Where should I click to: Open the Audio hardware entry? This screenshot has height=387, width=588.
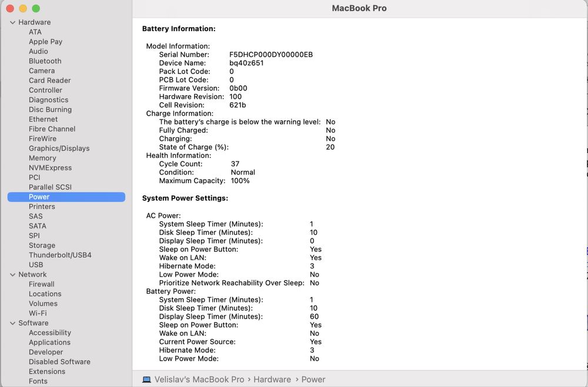click(x=38, y=51)
